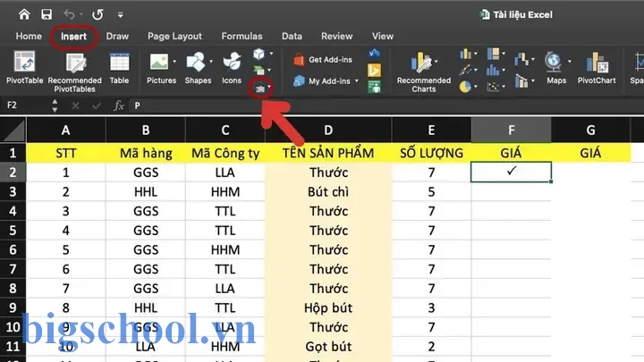644x362 pixels.
Task: Open Customize Quick Access Toolbar dropdown
Action: (121, 15)
